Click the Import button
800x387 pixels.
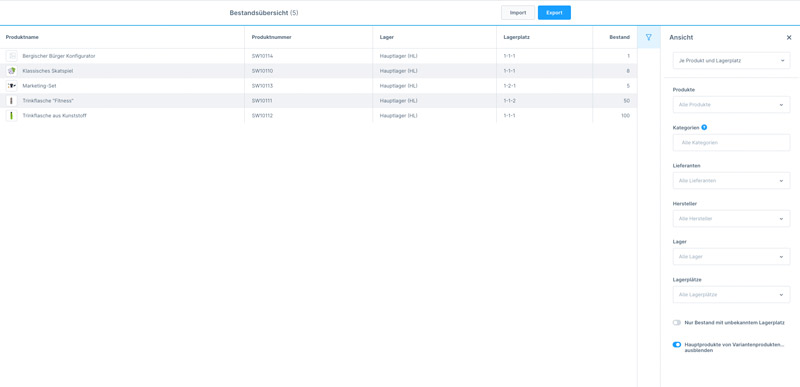[518, 13]
